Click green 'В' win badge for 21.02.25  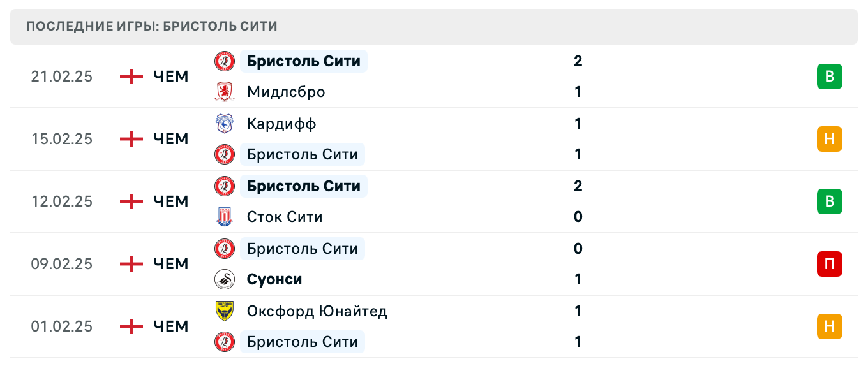point(829,77)
